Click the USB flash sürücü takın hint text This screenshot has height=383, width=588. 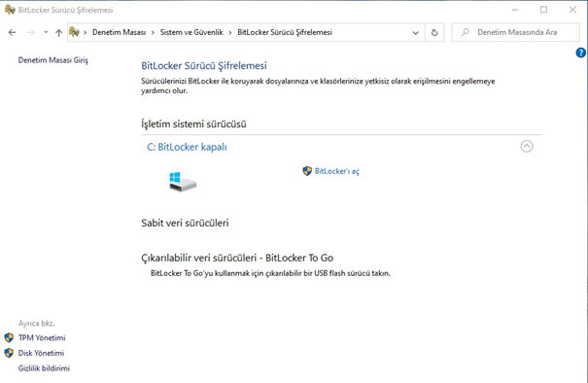(x=270, y=273)
